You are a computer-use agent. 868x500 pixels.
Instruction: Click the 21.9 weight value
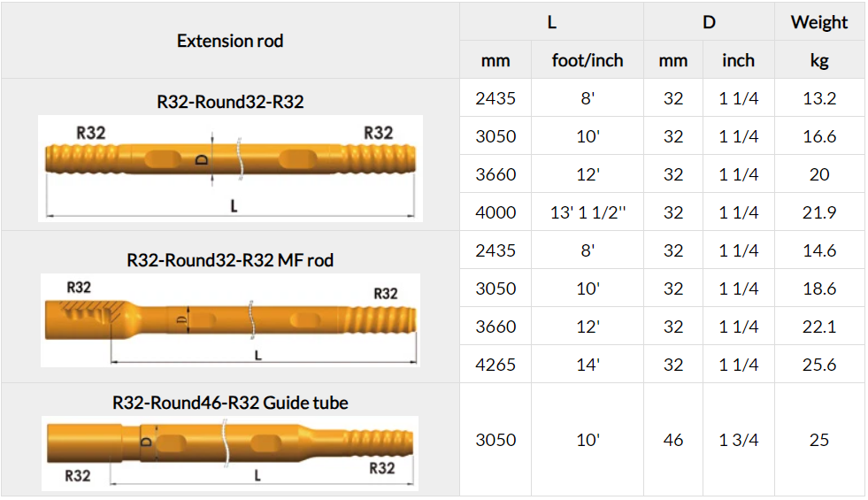(819, 212)
